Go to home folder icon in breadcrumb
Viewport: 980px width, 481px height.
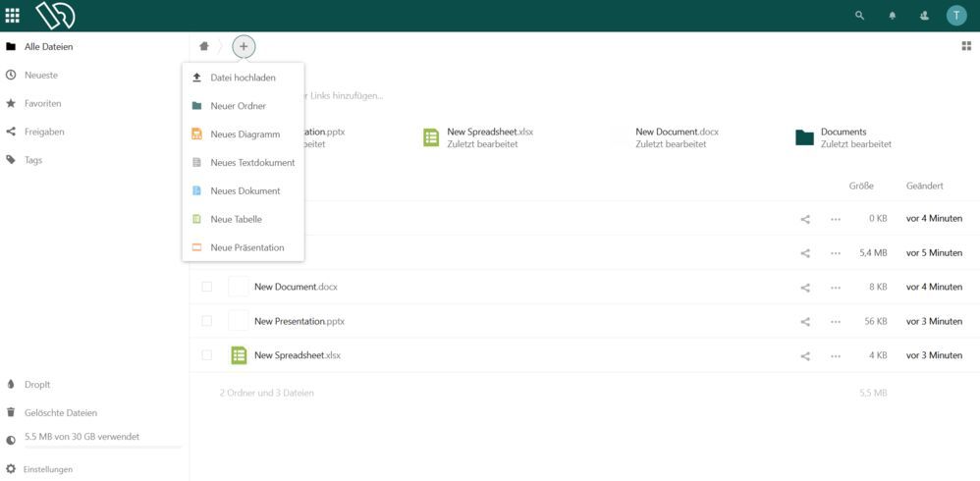[204, 46]
